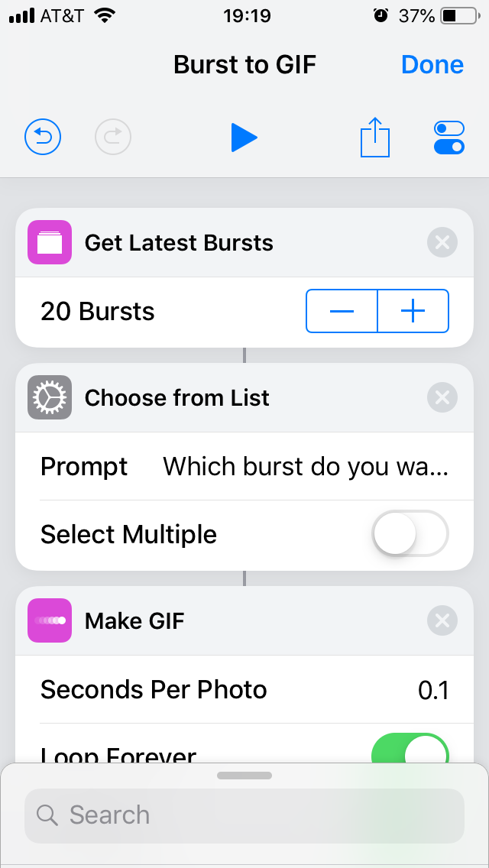The image size is (489, 868).
Task: Remove the Make GIF action
Action: [442, 620]
